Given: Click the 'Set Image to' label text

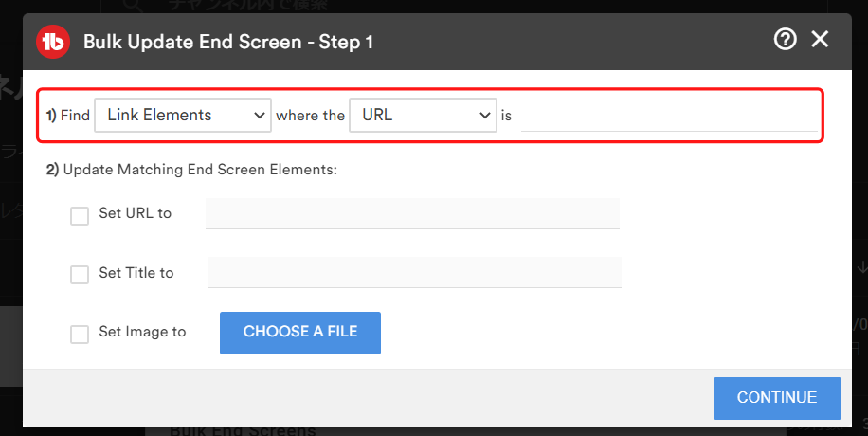Looking at the screenshot, I should [142, 332].
